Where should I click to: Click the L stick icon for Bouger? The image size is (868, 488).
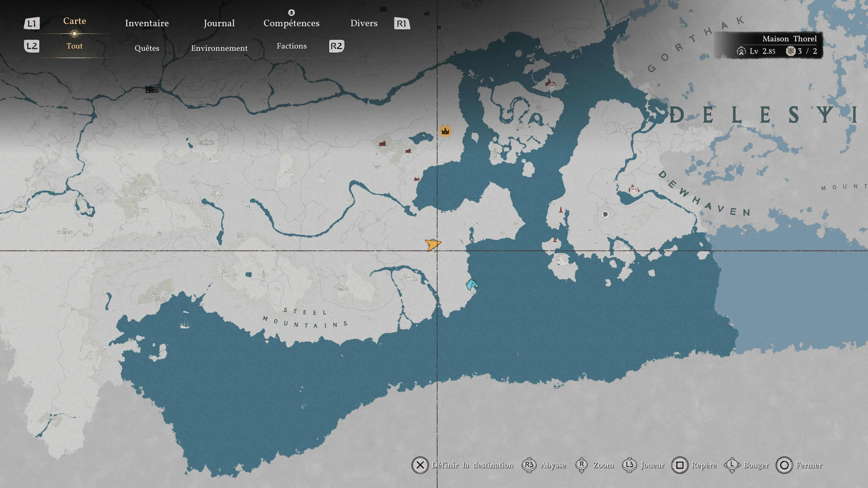click(732, 465)
